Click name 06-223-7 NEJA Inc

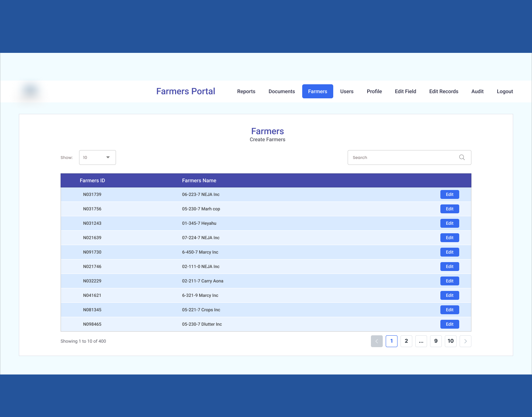pyautogui.click(x=201, y=194)
